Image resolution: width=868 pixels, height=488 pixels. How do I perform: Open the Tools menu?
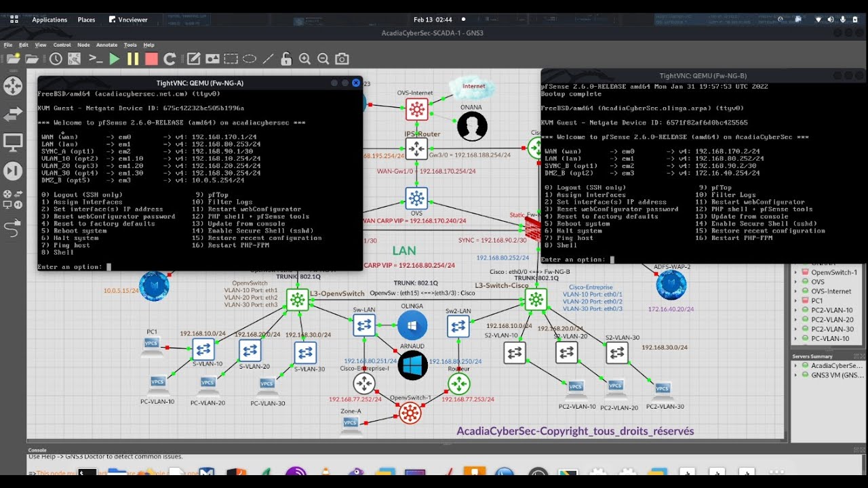click(130, 45)
